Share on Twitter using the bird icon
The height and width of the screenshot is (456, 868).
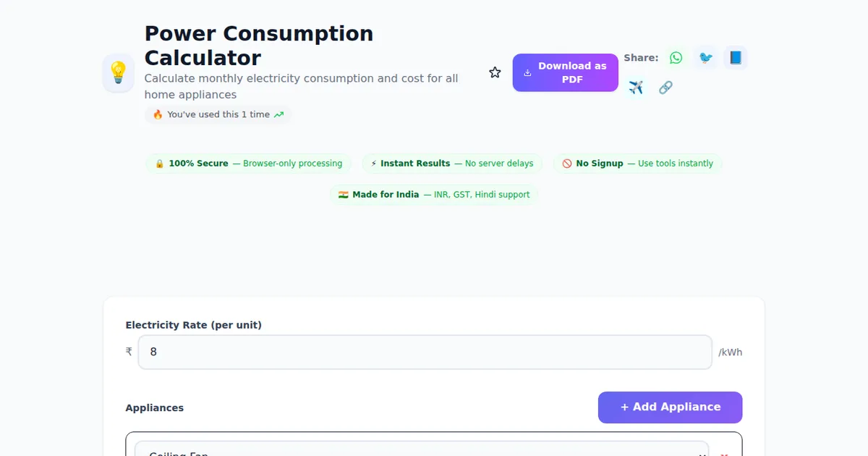(x=705, y=58)
